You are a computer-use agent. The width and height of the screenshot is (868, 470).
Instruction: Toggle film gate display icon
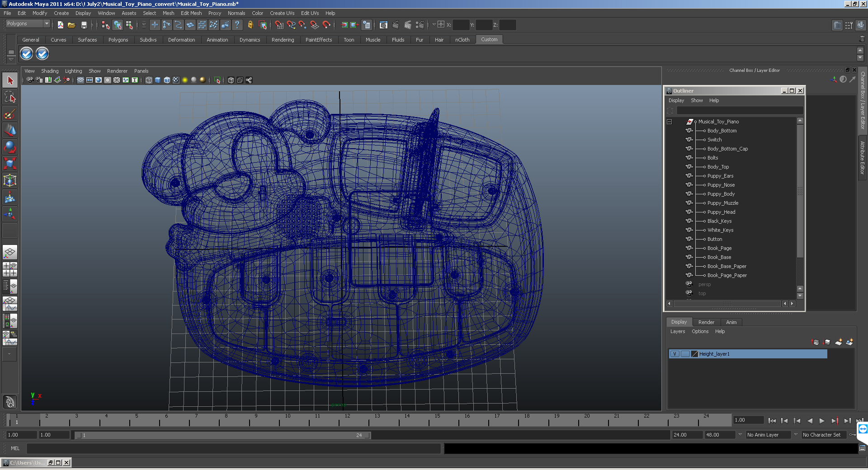pos(90,80)
